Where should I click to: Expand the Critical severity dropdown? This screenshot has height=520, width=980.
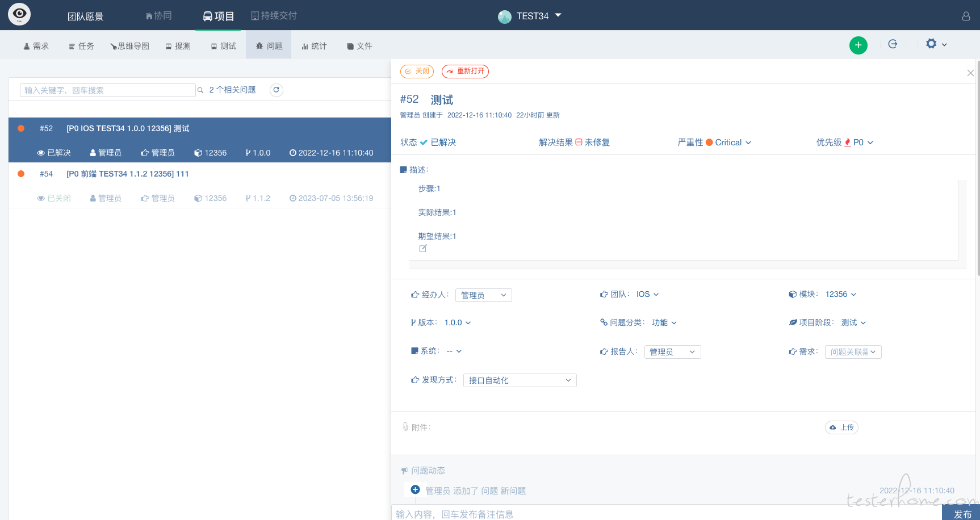point(728,142)
